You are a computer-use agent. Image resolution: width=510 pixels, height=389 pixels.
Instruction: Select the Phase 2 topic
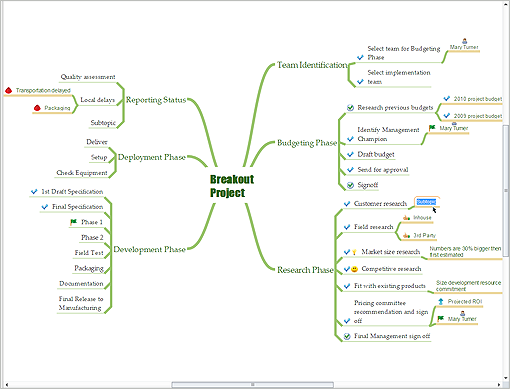click(92, 237)
